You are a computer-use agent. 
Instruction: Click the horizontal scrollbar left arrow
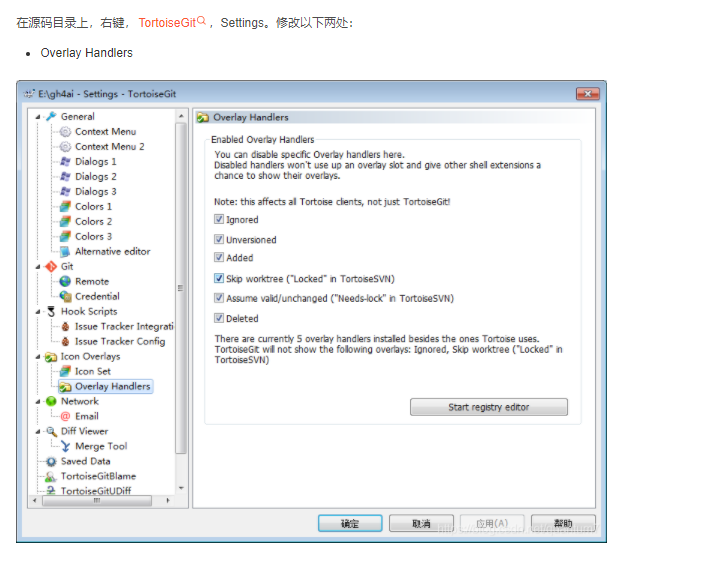click(35, 501)
